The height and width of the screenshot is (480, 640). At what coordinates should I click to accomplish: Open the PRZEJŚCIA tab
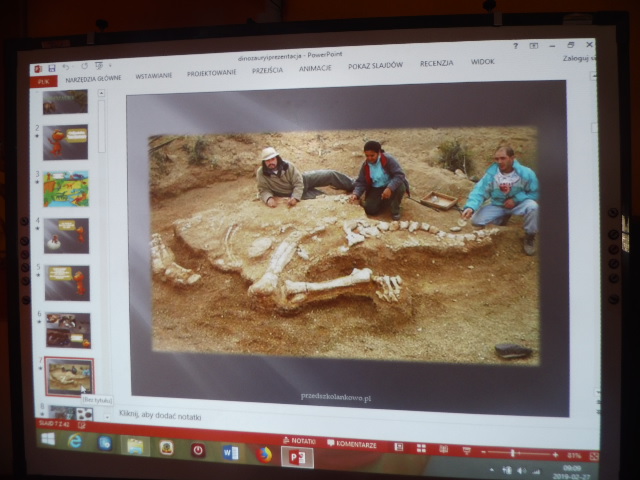point(267,70)
